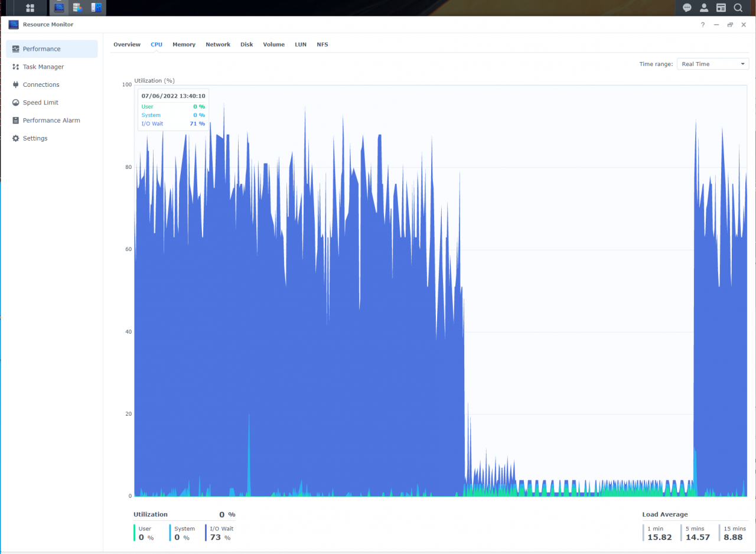Open the notifications speech bubble
756x554 pixels.
(687, 8)
